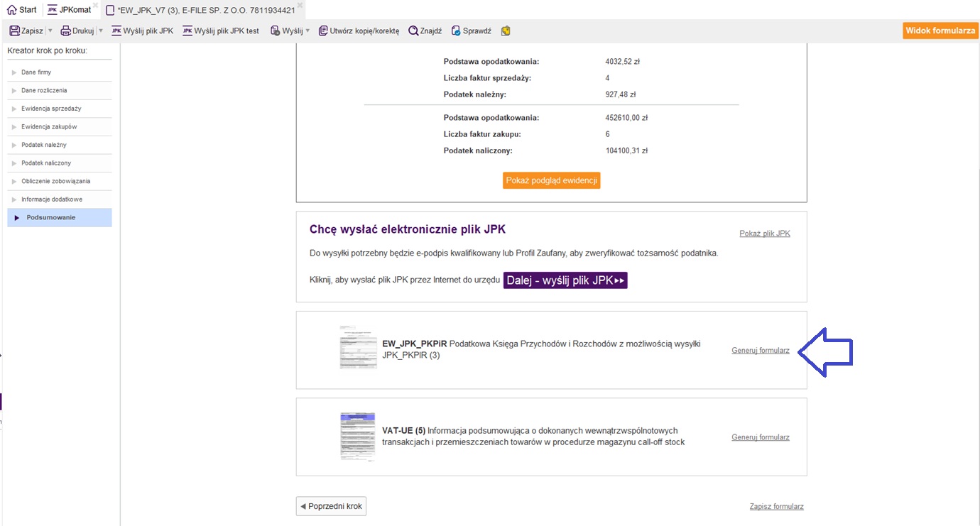Open the Wyślij dropdown menu

point(307,31)
